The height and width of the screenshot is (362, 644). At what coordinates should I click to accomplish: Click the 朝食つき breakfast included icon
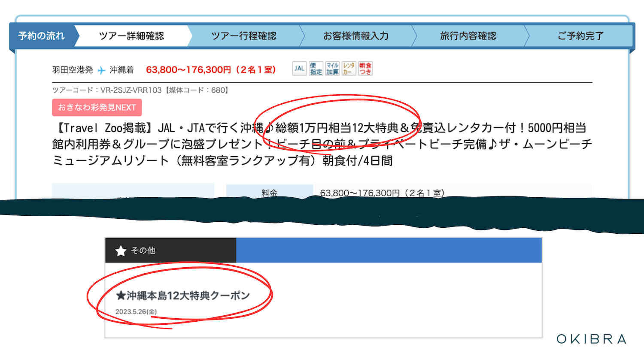[x=365, y=69]
